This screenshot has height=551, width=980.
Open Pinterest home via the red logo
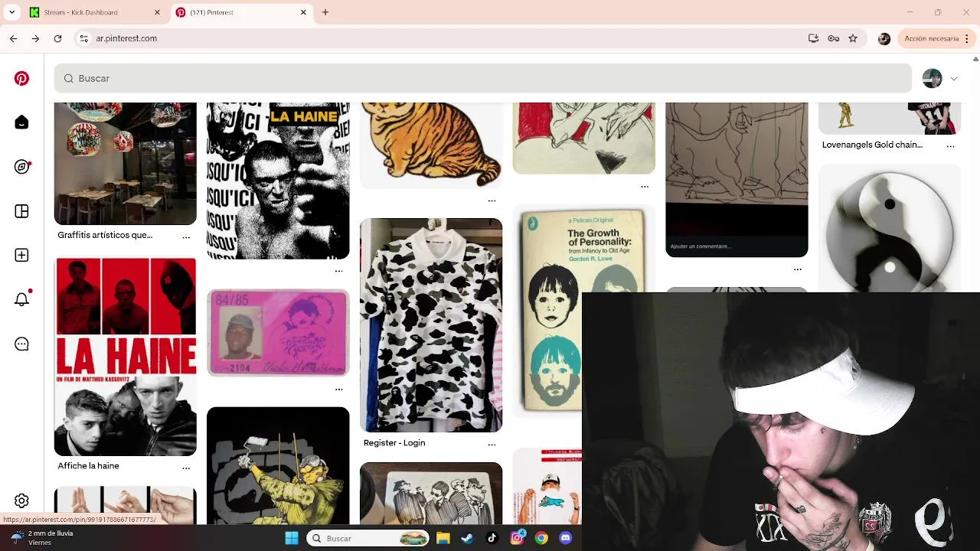click(21, 78)
